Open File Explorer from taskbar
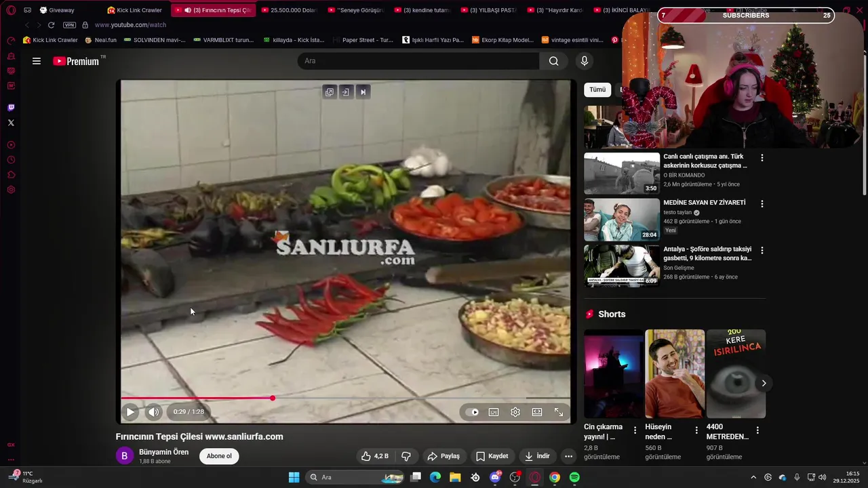868x488 pixels. pos(455,477)
